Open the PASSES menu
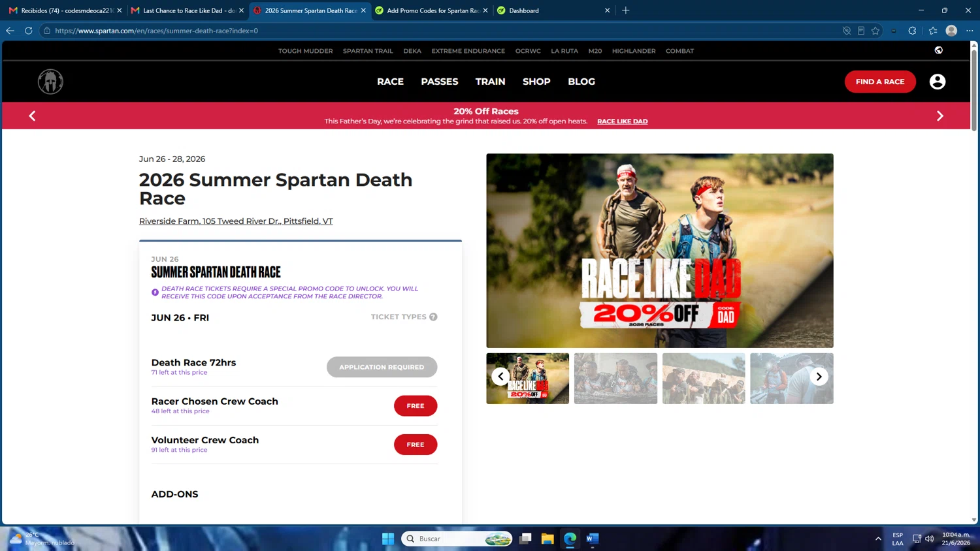This screenshot has height=551, width=980. tap(440, 82)
